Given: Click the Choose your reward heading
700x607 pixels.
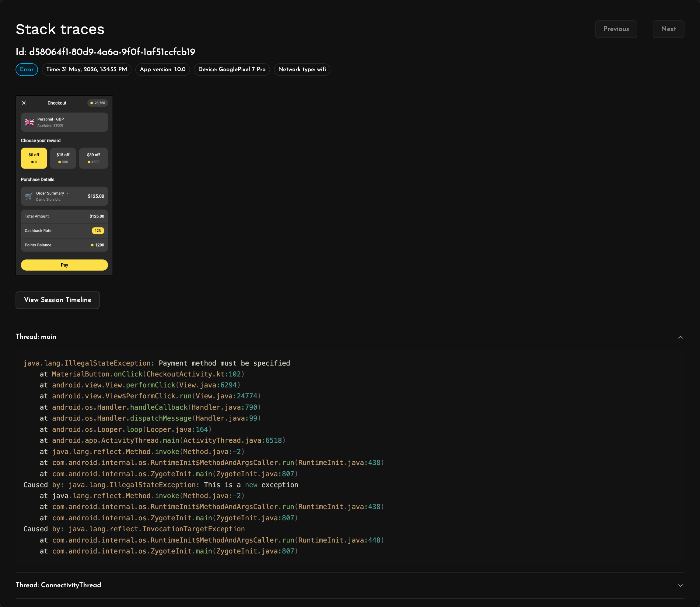Looking at the screenshot, I should (41, 140).
